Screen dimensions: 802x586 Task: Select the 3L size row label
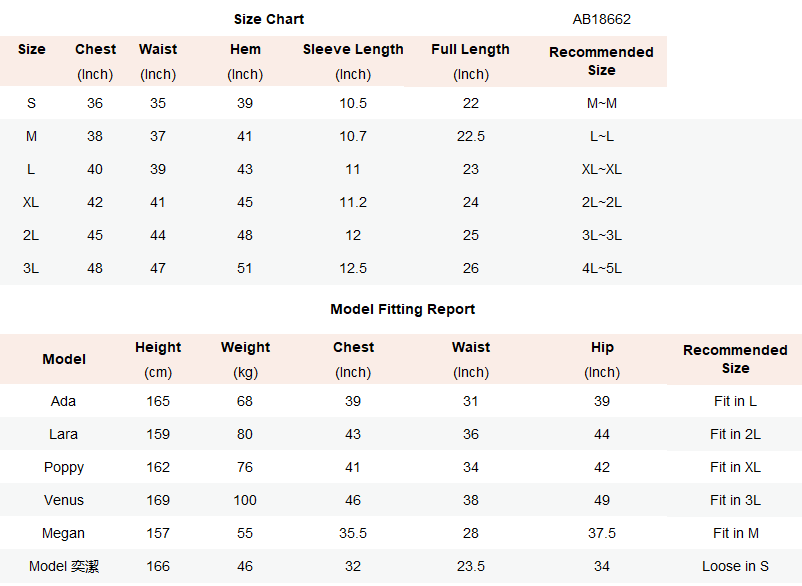click(31, 268)
